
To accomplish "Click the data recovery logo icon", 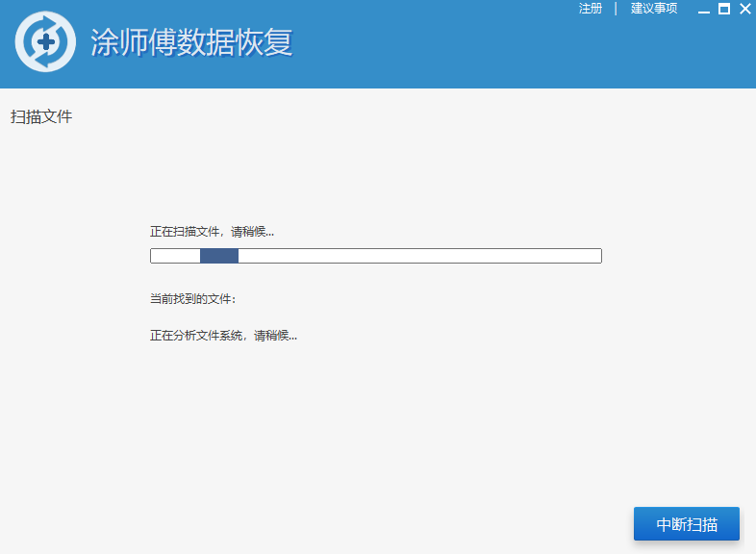I will 45,42.
